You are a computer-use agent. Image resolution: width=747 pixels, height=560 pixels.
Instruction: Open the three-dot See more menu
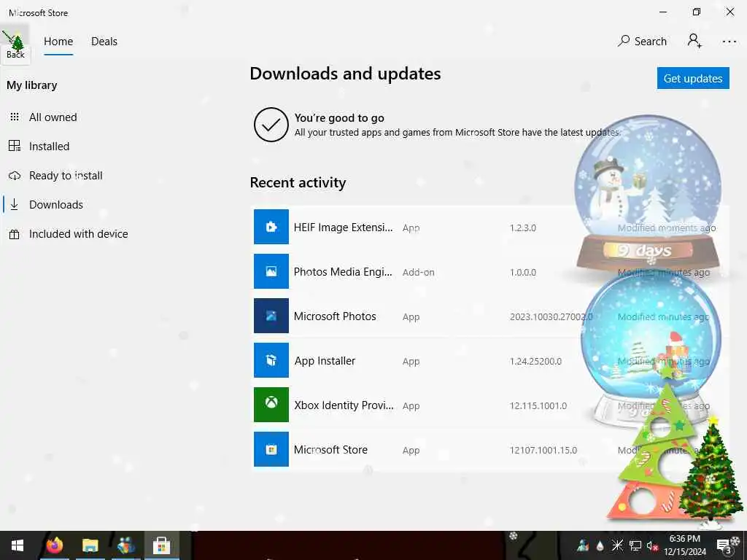point(729,42)
